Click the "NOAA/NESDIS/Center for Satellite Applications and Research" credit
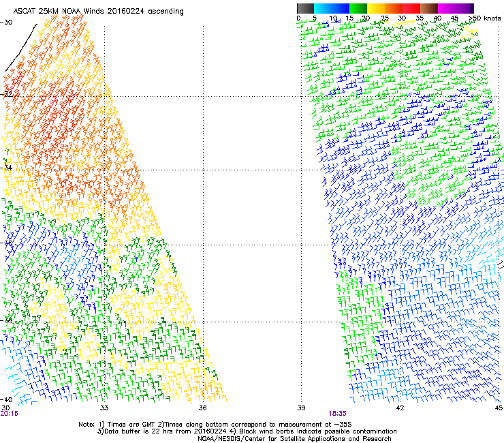Screen dimensions: 504x443 pyautogui.click(x=294, y=439)
